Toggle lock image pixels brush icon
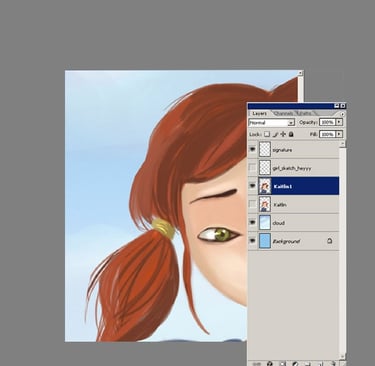This screenshot has height=366, width=375. pos(275,134)
